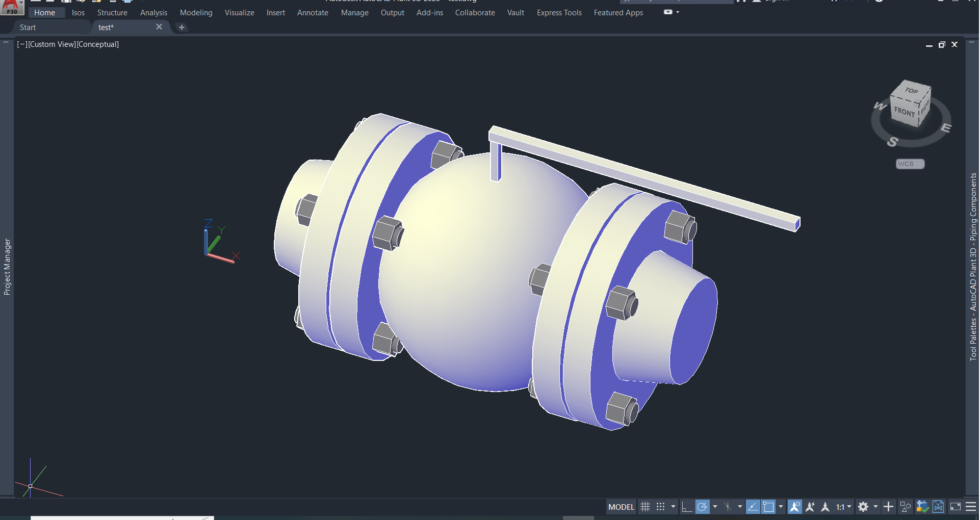This screenshot has height=520, width=980.
Task: Toggle object snap tracking
Action: 753,507
